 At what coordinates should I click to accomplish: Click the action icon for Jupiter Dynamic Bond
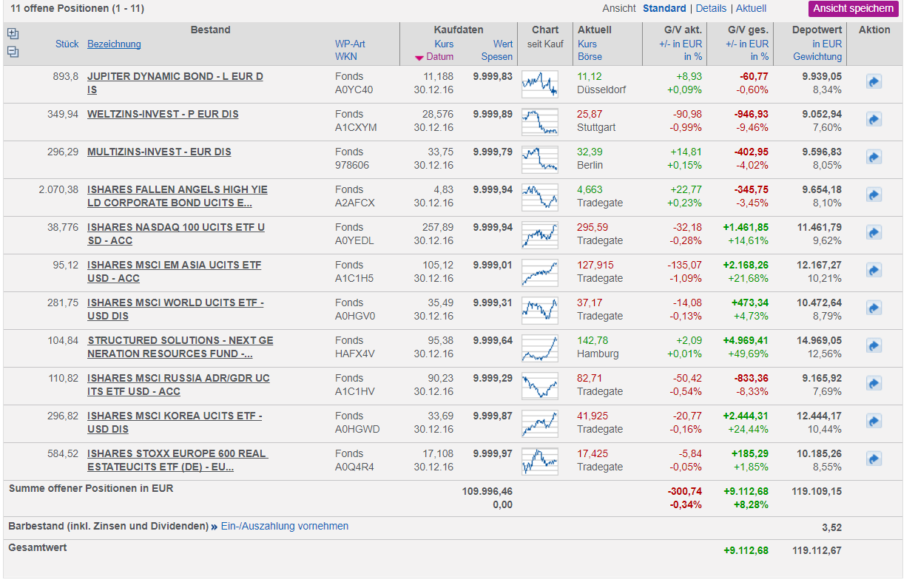click(874, 81)
